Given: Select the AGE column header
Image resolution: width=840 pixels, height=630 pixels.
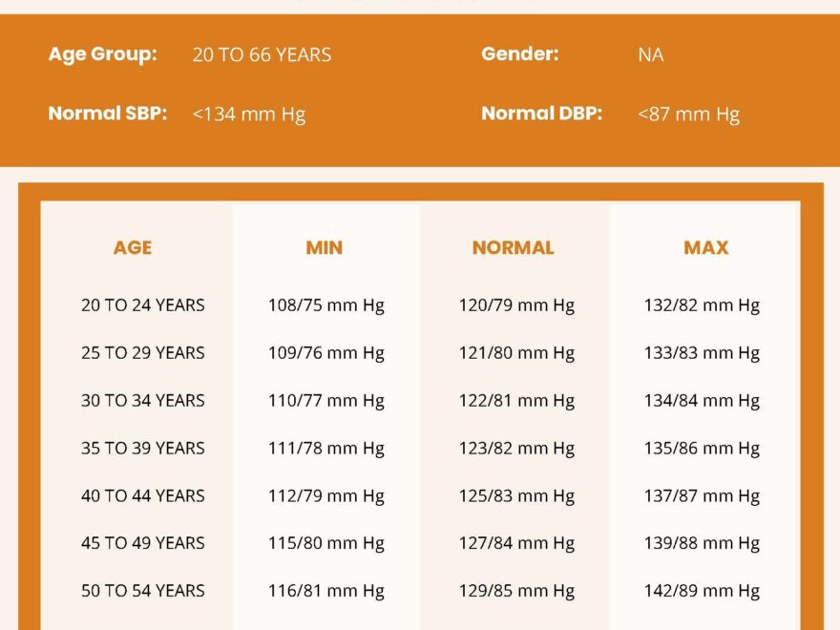Looking at the screenshot, I should 132,247.
